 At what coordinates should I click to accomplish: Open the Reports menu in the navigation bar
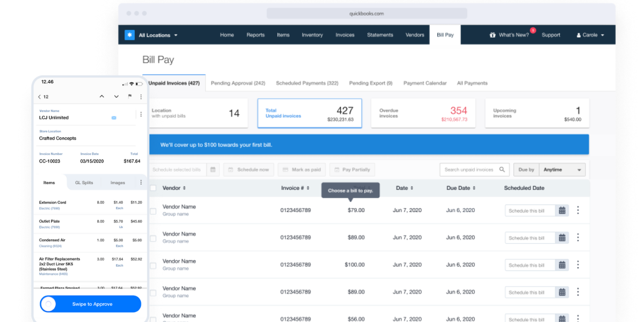click(255, 35)
